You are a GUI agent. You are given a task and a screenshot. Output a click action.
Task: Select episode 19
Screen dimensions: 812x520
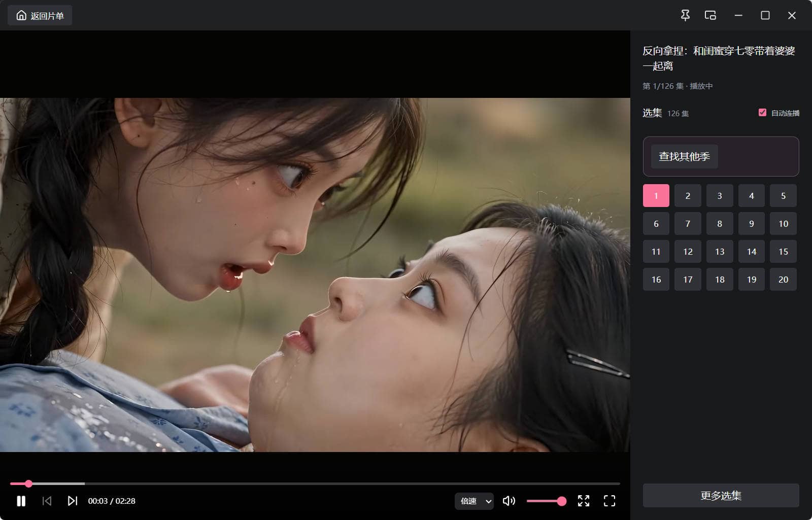pos(752,279)
